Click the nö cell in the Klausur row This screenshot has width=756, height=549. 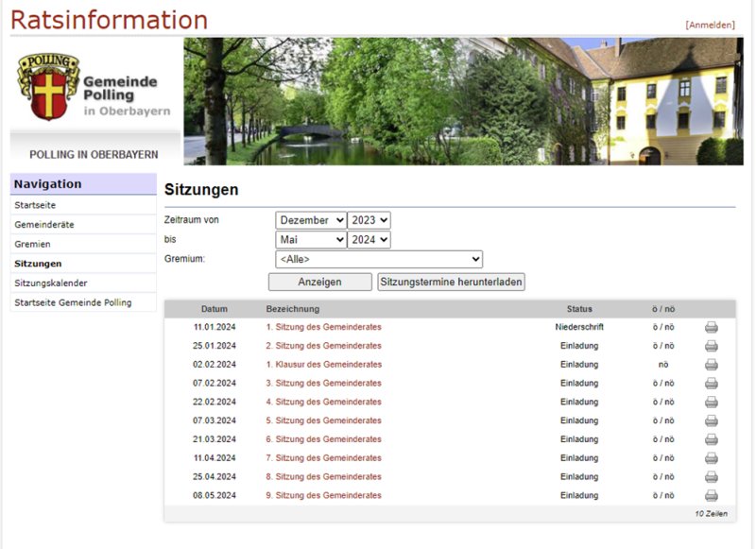(x=663, y=365)
